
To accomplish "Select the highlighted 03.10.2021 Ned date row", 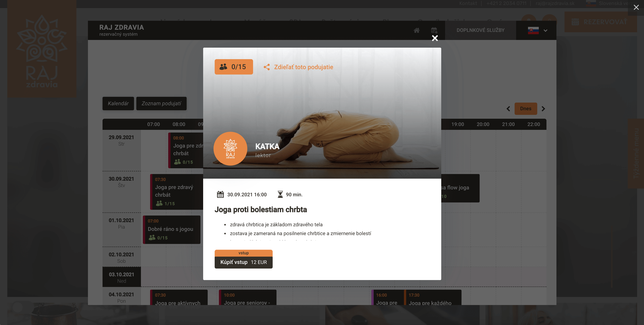I will 122,277.
